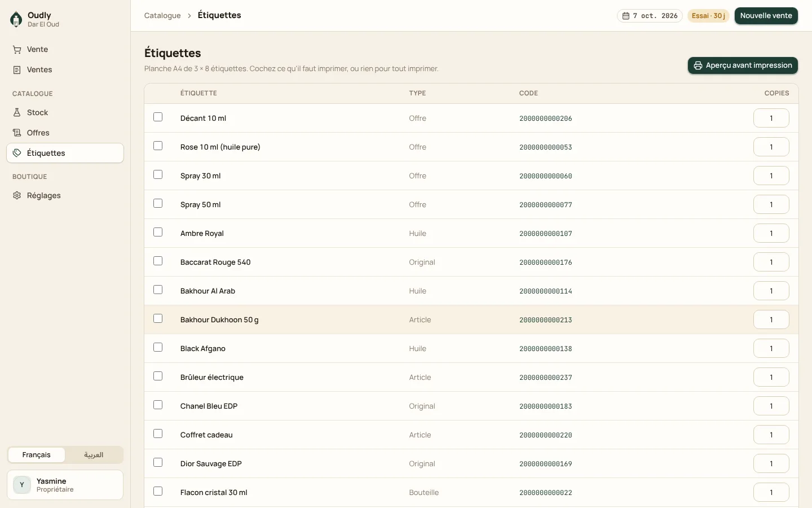
Task: Tick the Spray 30 ml checkbox
Action: click(158, 174)
